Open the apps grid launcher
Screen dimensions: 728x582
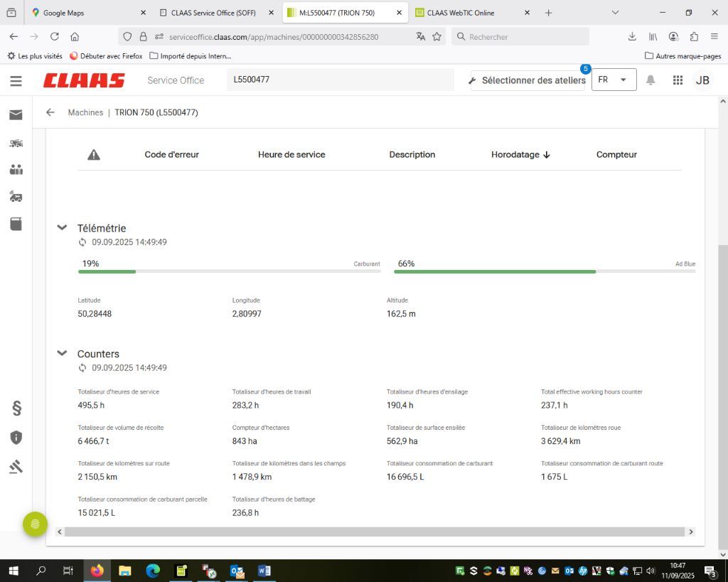coord(678,80)
